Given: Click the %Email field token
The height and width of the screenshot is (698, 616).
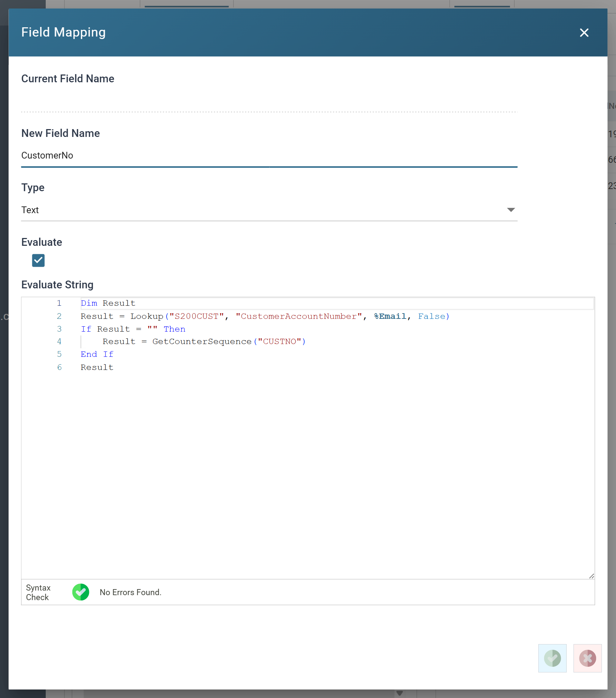Looking at the screenshot, I should tap(390, 316).
